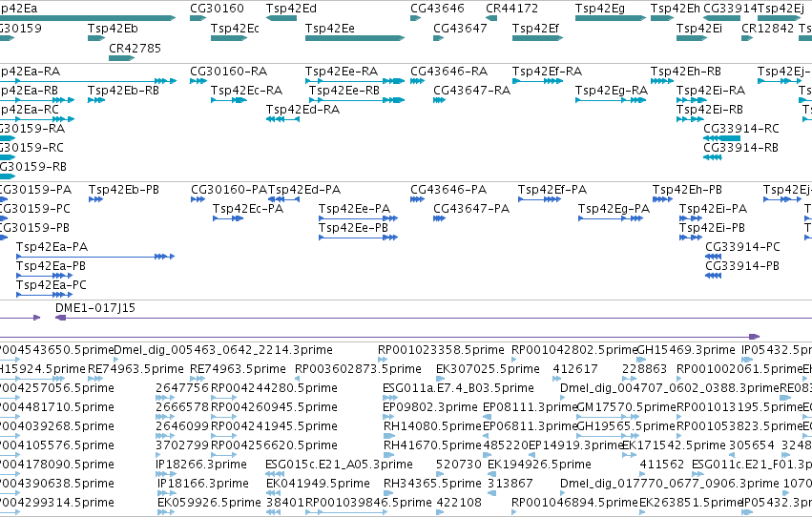Viewport: 812px width, 517px height.
Task: Open transcript Tsp42Ei-RA
Action: click(x=711, y=90)
